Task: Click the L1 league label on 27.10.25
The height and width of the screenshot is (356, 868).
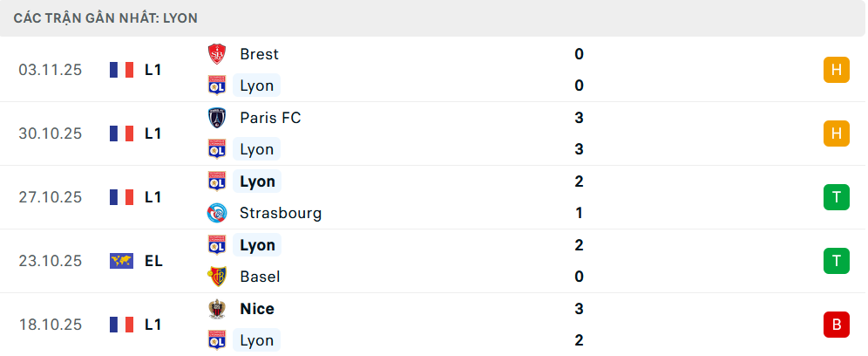Action: click(153, 197)
